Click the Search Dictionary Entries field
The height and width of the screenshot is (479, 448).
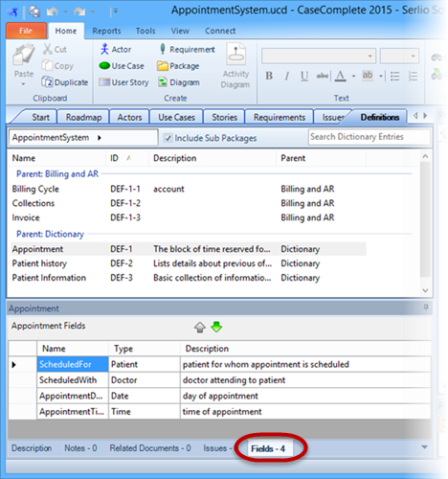pyautogui.click(x=369, y=137)
